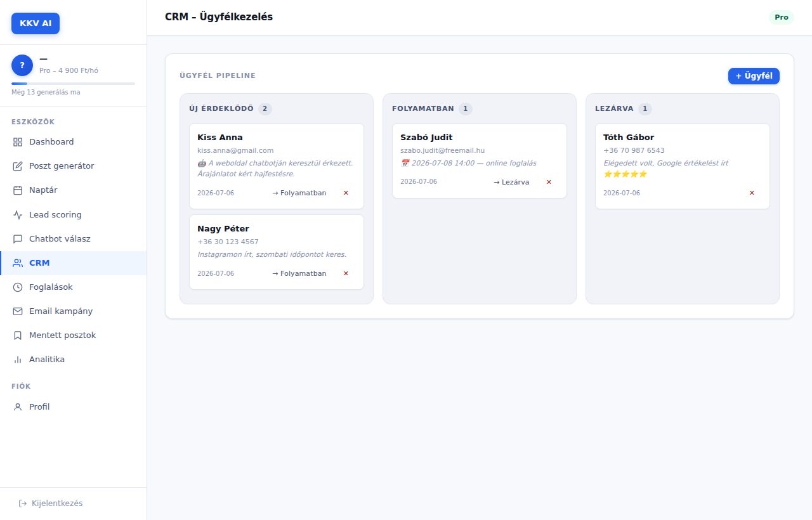Click the CRM people icon
Viewport: 812px width, 520px height.
tap(18, 263)
